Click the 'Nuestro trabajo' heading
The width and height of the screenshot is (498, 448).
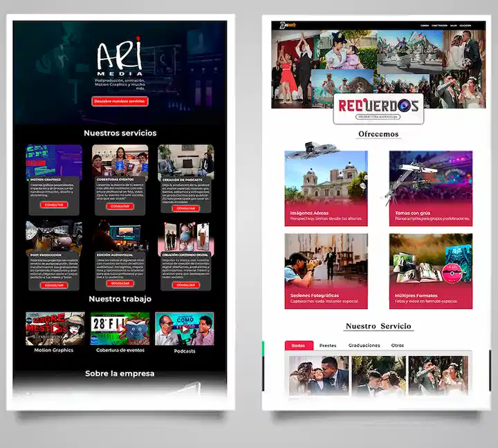[x=120, y=299]
